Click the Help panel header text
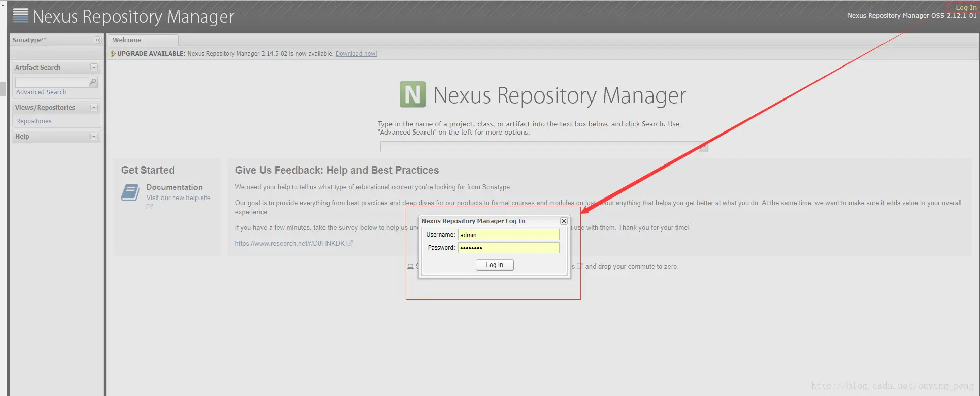Screen dimensions: 980x396 [x=22, y=137]
